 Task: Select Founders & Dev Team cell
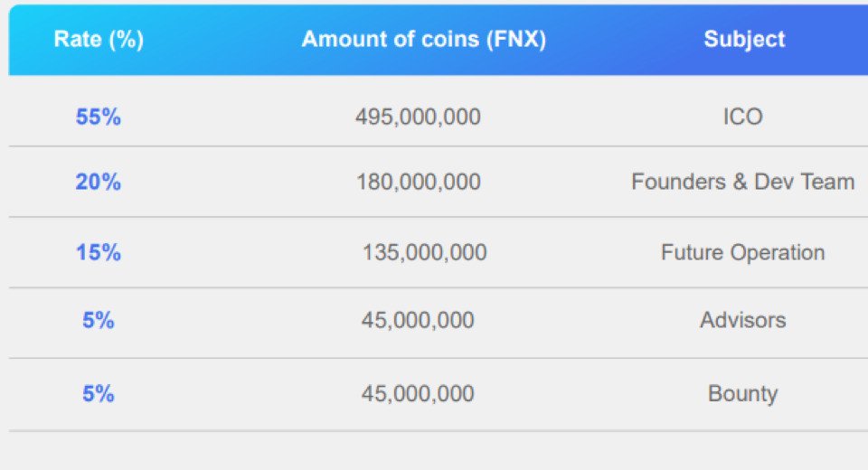coord(743,182)
